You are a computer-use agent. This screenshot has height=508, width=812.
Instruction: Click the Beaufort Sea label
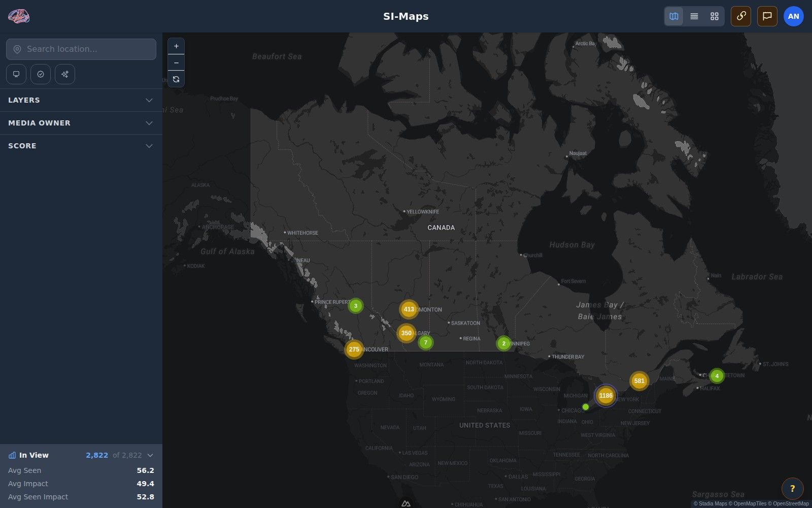click(x=277, y=56)
